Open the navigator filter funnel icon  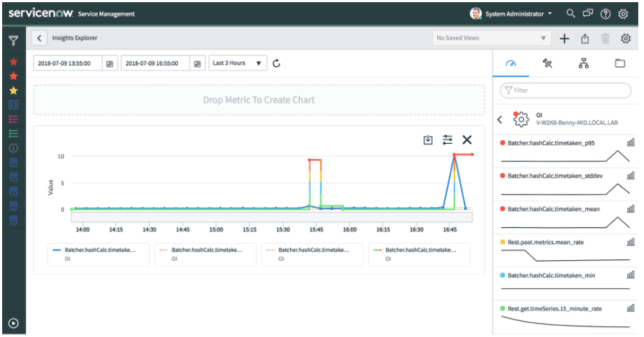[x=14, y=40]
